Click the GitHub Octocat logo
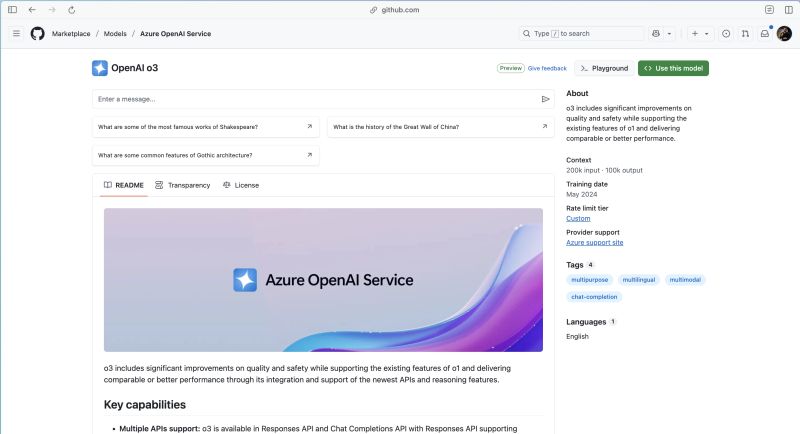Screen dimensions: 800x434 point(37,34)
